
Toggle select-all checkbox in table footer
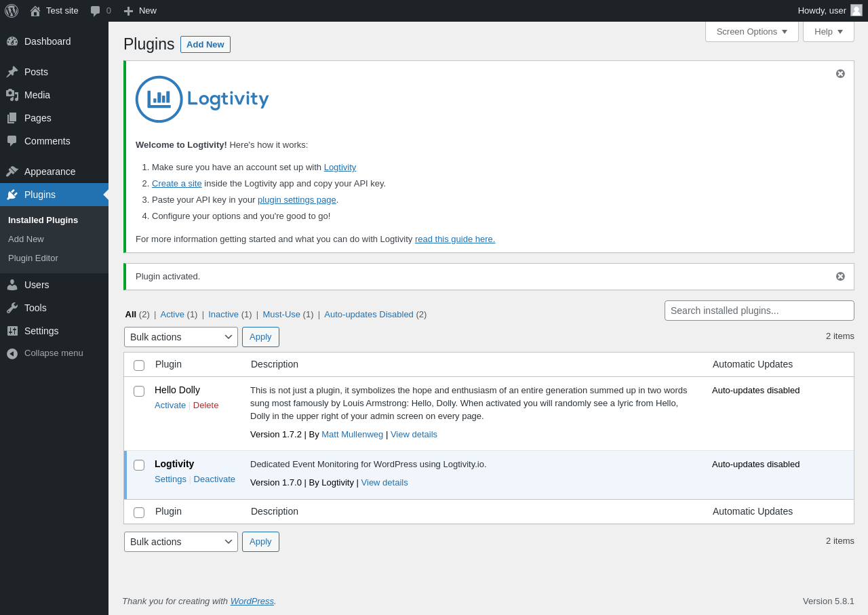(139, 512)
